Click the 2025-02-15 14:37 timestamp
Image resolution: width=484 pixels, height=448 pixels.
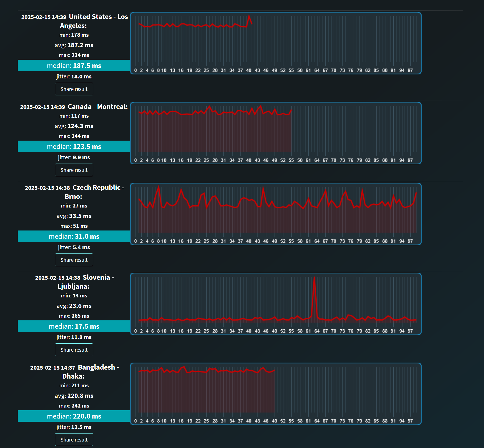click(53, 368)
